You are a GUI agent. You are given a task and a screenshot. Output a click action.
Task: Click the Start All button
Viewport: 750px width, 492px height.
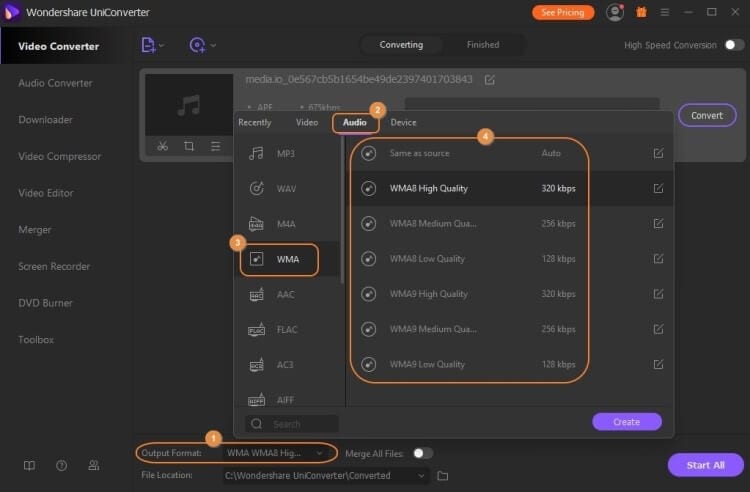point(706,465)
